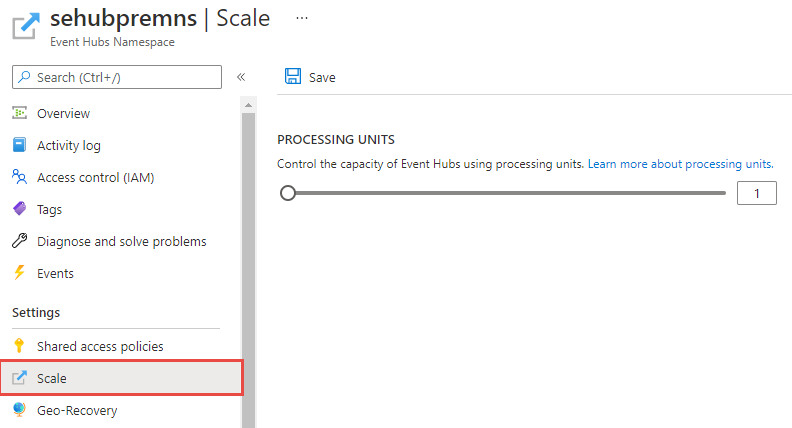792x428 pixels.
Task: Click the Diagnose wrench icon
Action: click(x=19, y=241)
